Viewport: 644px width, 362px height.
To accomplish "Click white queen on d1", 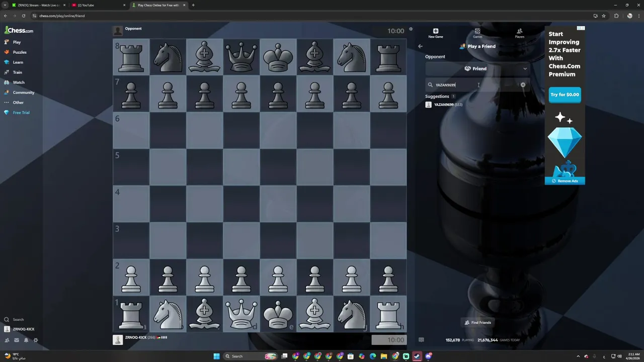I will [x=242, y=314].
